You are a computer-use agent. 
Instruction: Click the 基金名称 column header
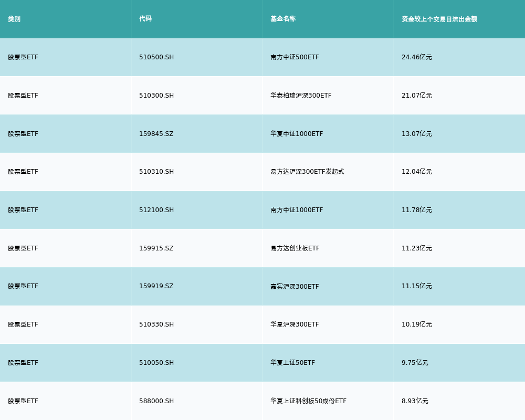(283, 19)
